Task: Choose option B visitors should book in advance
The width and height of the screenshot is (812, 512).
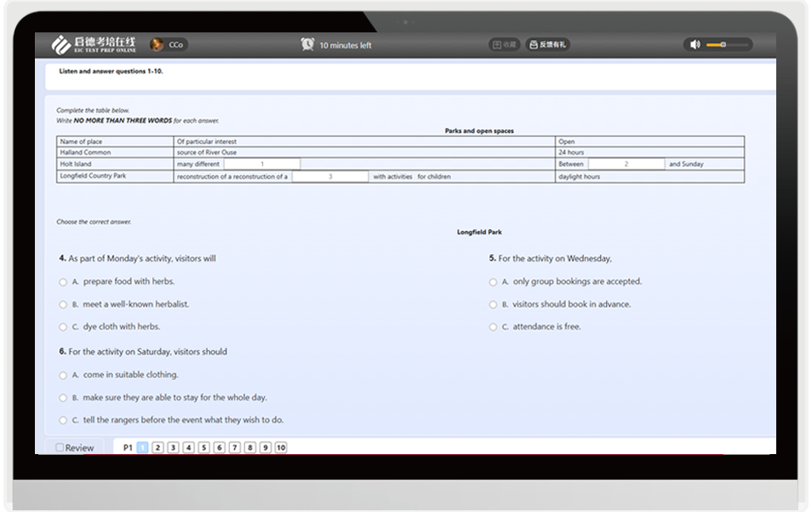Action: 493,305
